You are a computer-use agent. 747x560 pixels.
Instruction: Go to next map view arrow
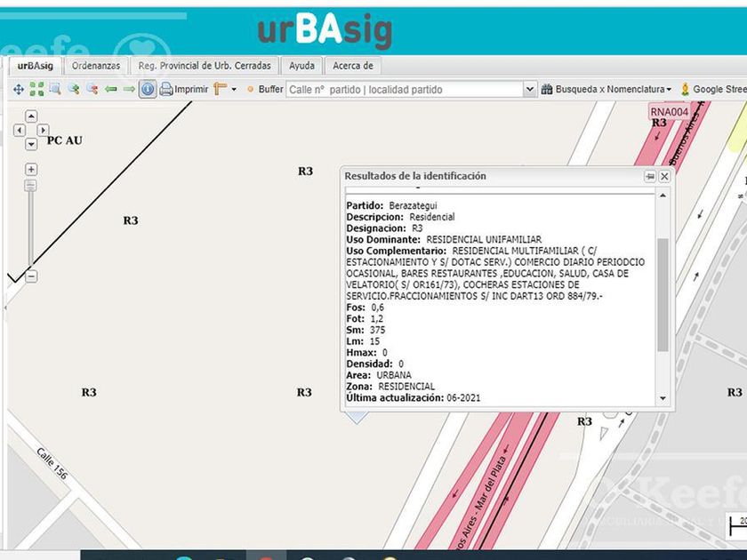(x=129, y=89)
